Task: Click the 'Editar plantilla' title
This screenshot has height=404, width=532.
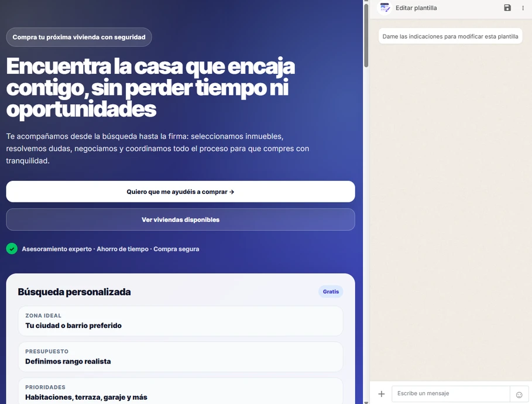Action: pos(416,8)
